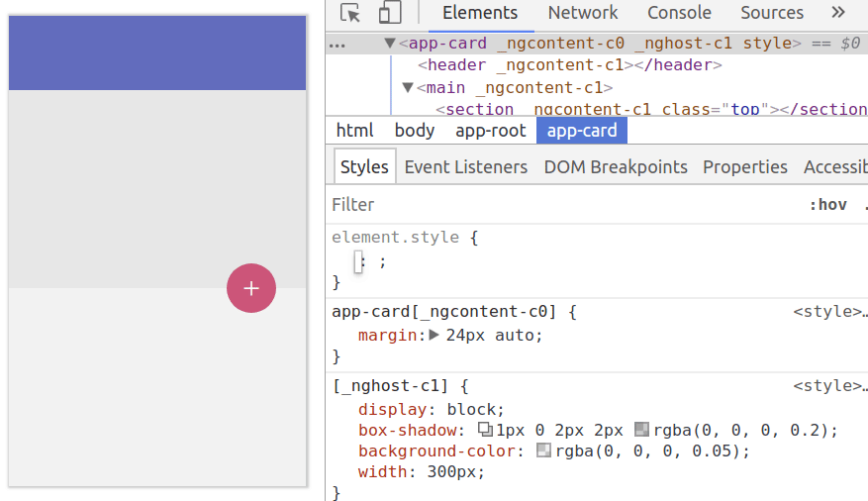Toggle the device toolbar icon
Screen dimensions: 868x501
point(390,12)
